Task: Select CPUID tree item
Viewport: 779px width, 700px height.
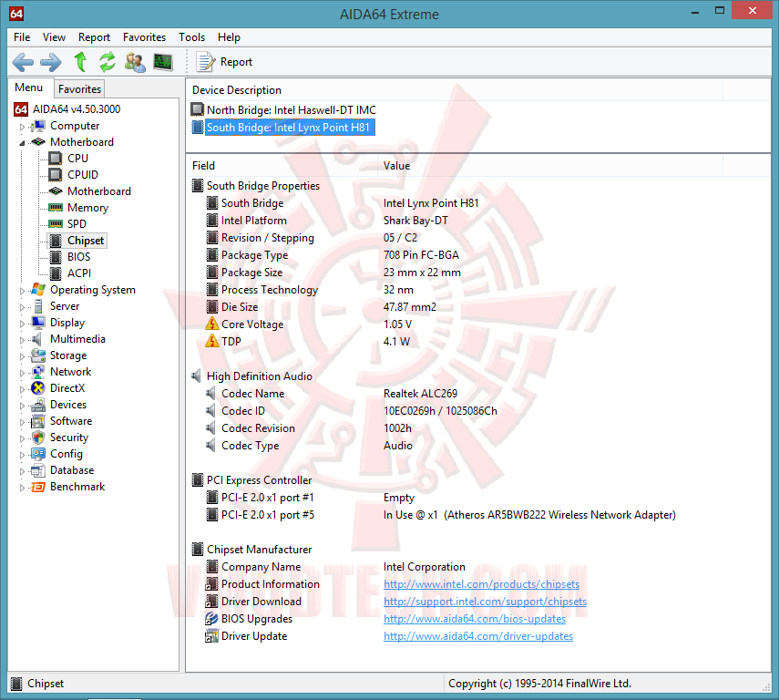Action: tap(74, 174)
